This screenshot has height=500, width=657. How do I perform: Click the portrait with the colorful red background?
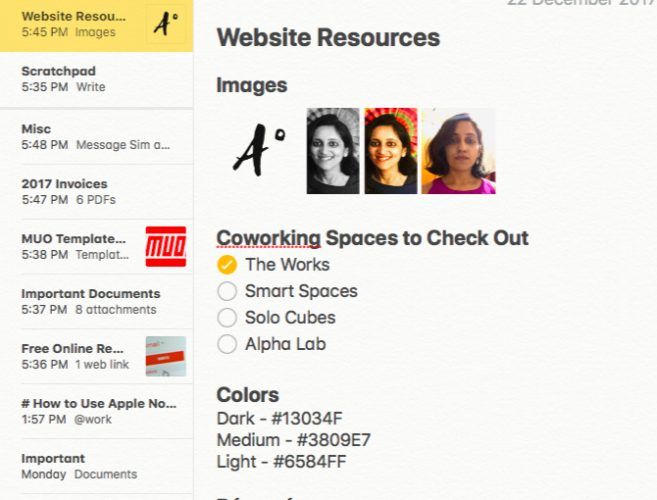pyautogui.click(x=391, y=151)
